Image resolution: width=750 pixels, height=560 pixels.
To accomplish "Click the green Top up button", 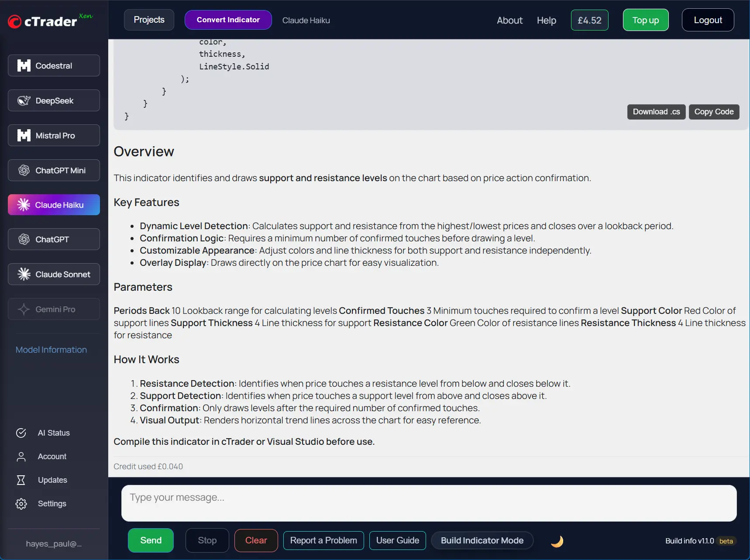I will (x=645, y=20).
